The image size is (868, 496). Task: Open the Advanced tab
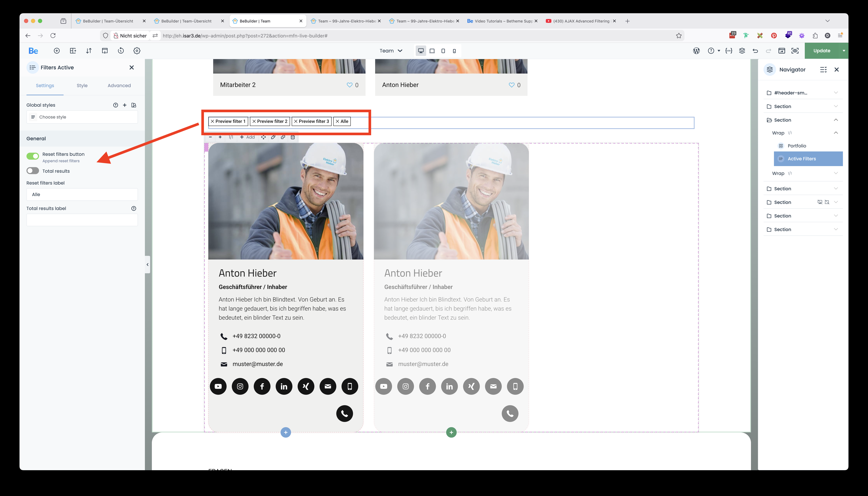click(x=119, y=86)
